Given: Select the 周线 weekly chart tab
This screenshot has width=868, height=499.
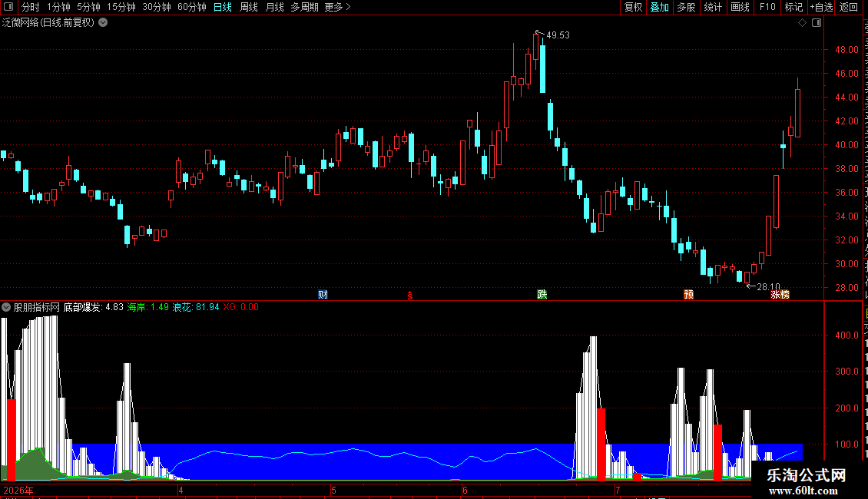Looking at the screenshot, I should pyautogui.click(x=249, y=7).
